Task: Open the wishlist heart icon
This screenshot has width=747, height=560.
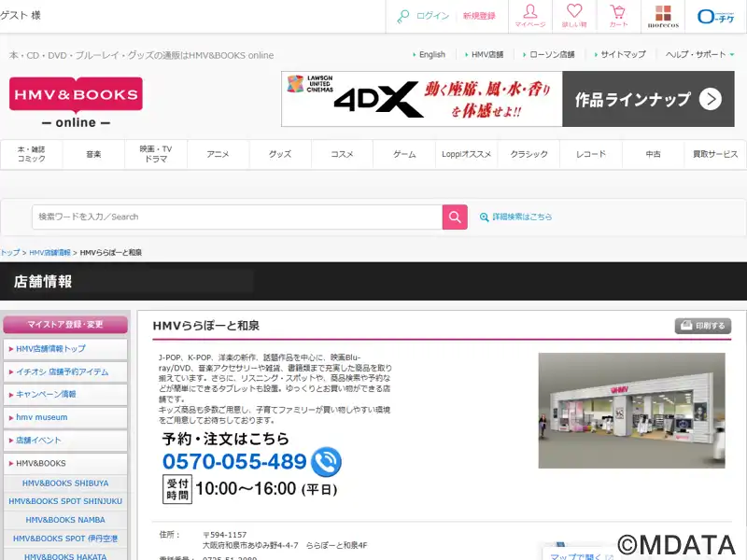Action: (573, 15)
